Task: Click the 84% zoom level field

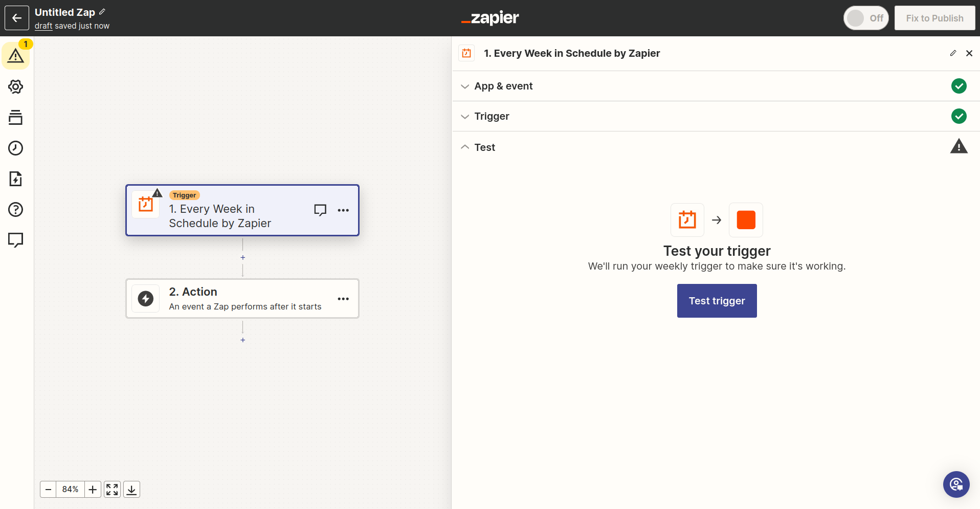Action: point(71,490)
